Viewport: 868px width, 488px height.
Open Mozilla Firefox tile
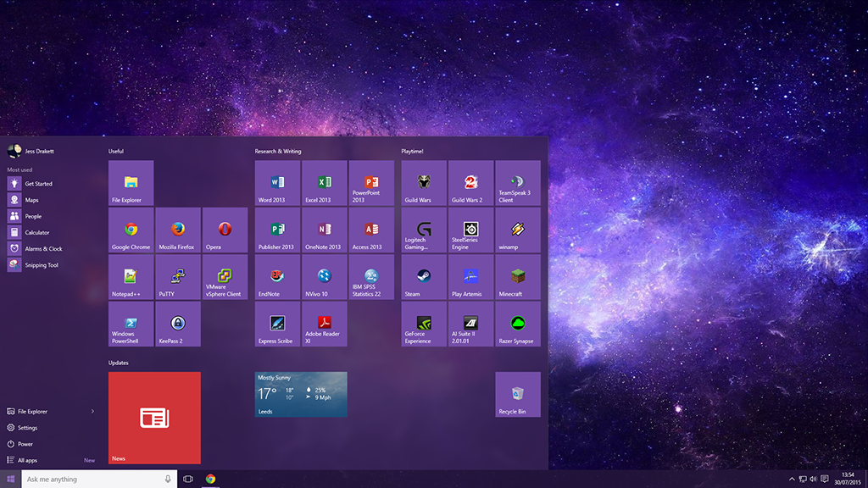tap(178, 230)
